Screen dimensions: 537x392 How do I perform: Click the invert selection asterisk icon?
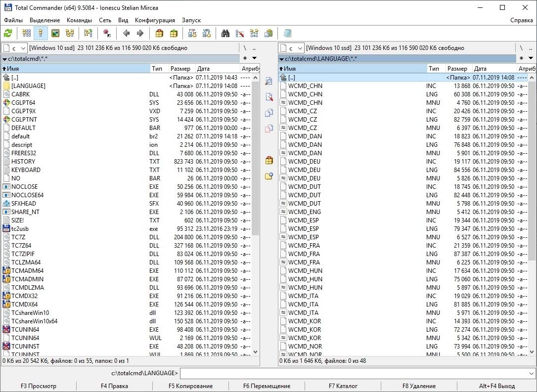click(x=107, y=33)
